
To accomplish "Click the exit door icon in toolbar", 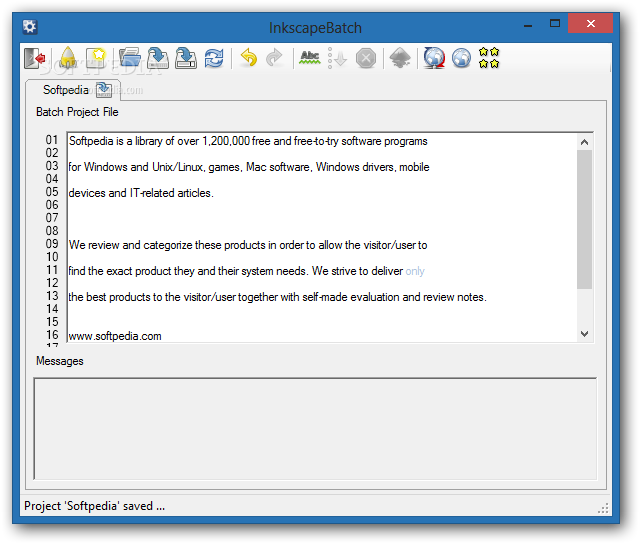I will [34, 58].
